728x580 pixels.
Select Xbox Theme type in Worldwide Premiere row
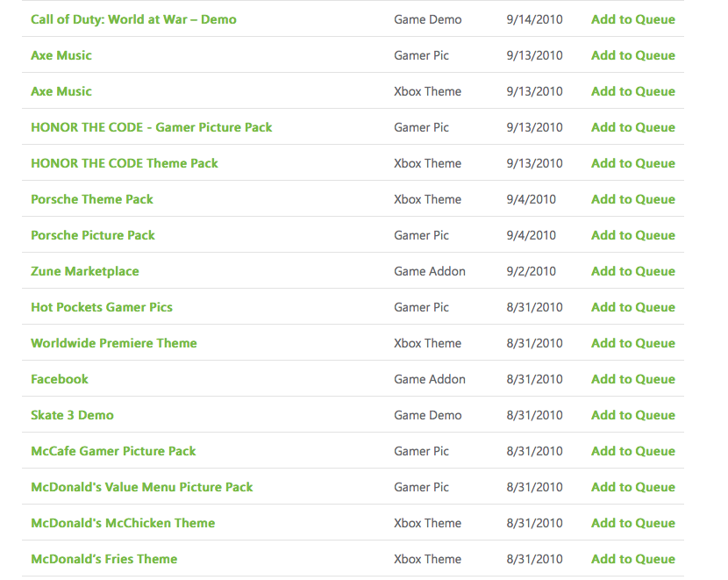coord(428,343)
